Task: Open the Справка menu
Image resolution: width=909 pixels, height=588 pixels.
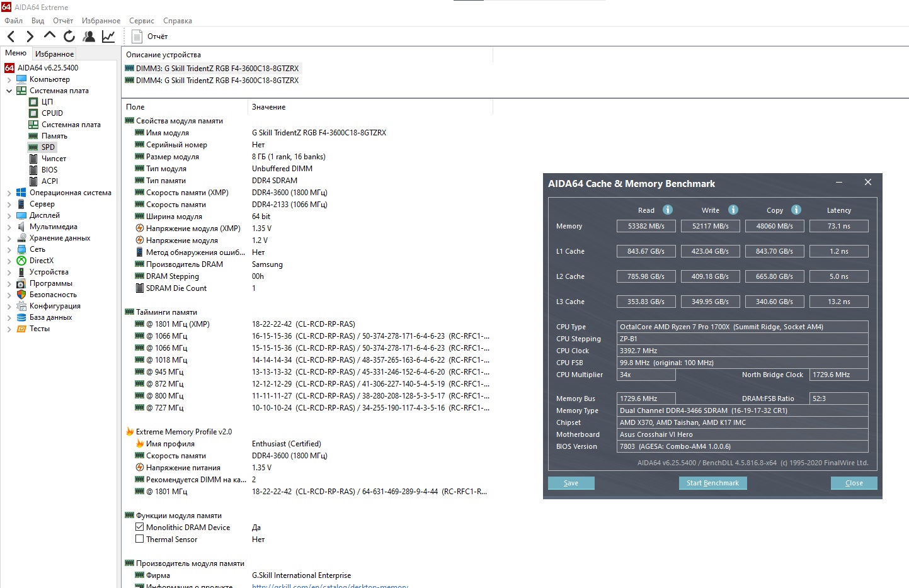Action: click(x=178, y=21)
